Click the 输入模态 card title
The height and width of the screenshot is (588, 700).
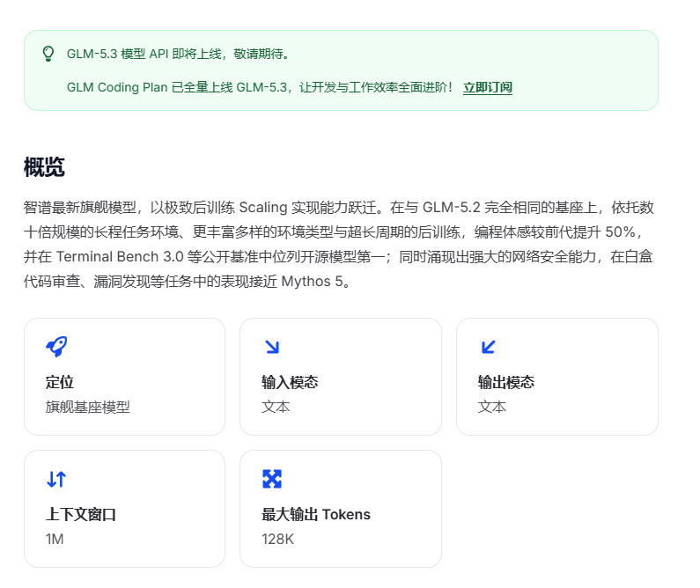290,382
